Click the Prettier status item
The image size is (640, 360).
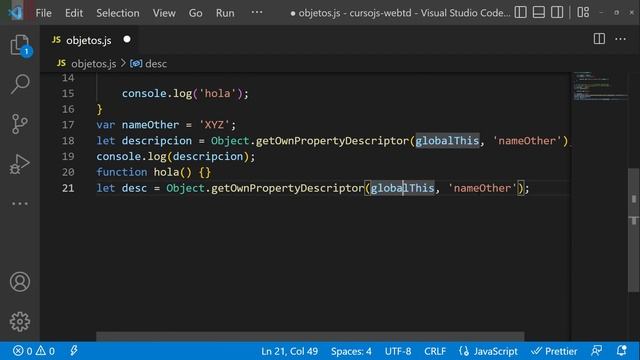554,351
